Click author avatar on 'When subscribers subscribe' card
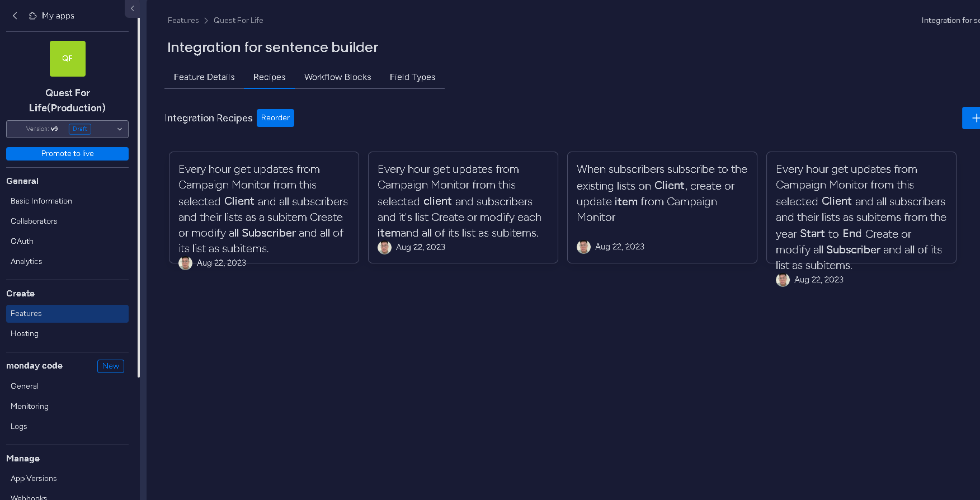The width and height of the screenshot is (980, 500). point(583,247)
